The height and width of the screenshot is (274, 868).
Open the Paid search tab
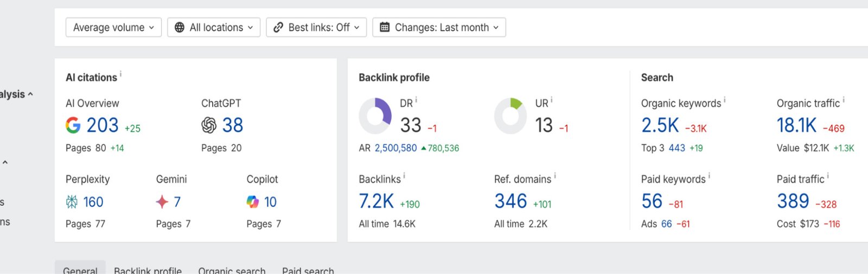(308, 270)
